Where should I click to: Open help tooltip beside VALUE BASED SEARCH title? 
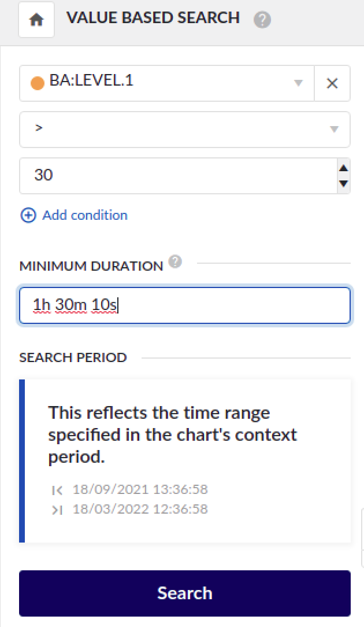[x=262, y=20]
